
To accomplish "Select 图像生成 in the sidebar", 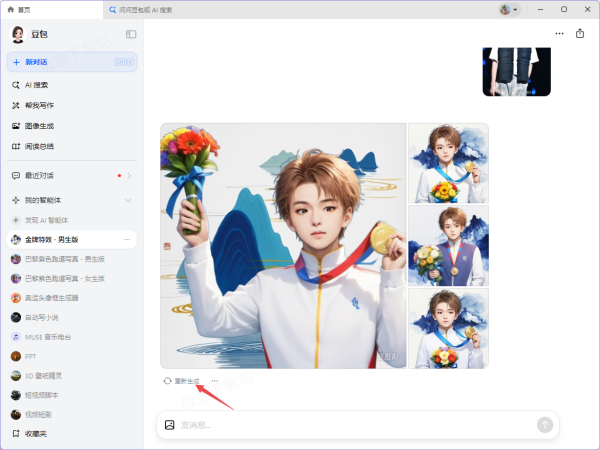I will click(39, 126).
